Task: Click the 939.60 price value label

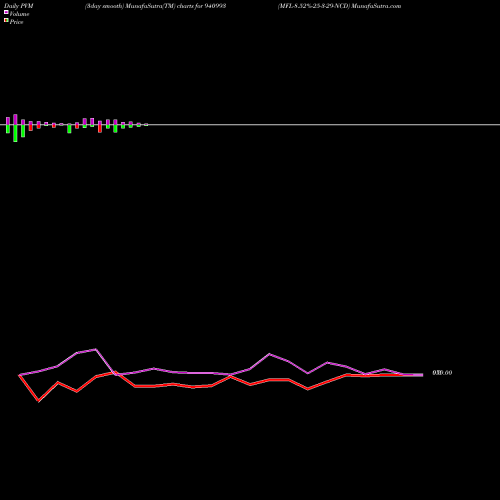Action: pos(442,373)
